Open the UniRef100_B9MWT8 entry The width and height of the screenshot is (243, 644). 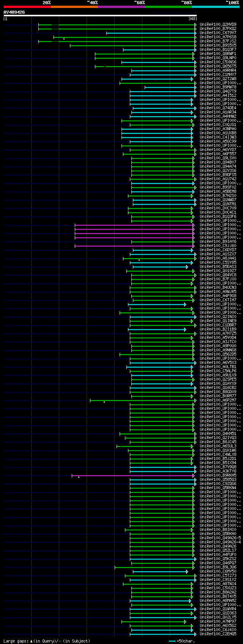click(x=218, y=87)
